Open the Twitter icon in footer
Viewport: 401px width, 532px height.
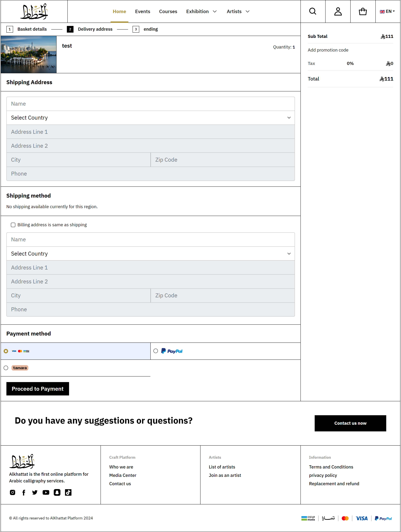pos(35,492)
